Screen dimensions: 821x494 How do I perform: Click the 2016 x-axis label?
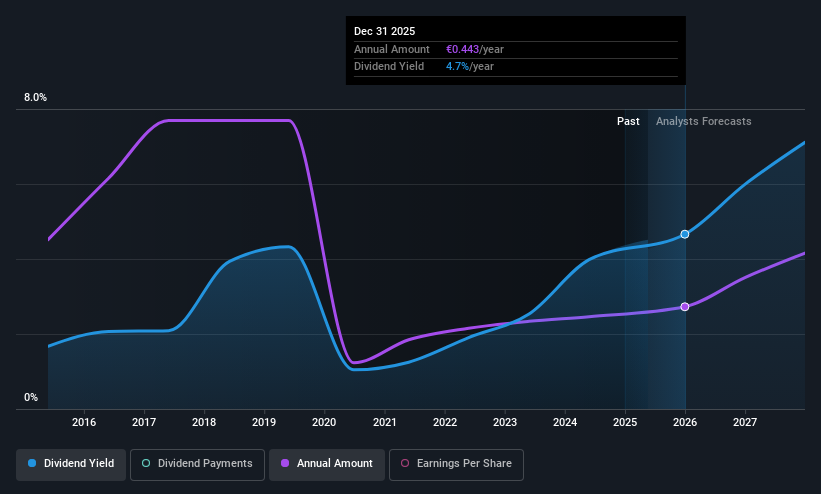click(x=84, y=422)
